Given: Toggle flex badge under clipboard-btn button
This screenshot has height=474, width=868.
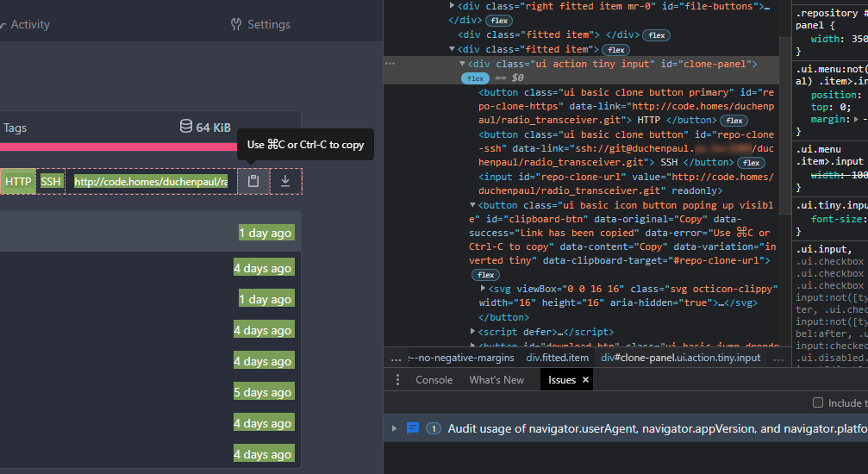Looking at the screenshot, I should [485, 275].
